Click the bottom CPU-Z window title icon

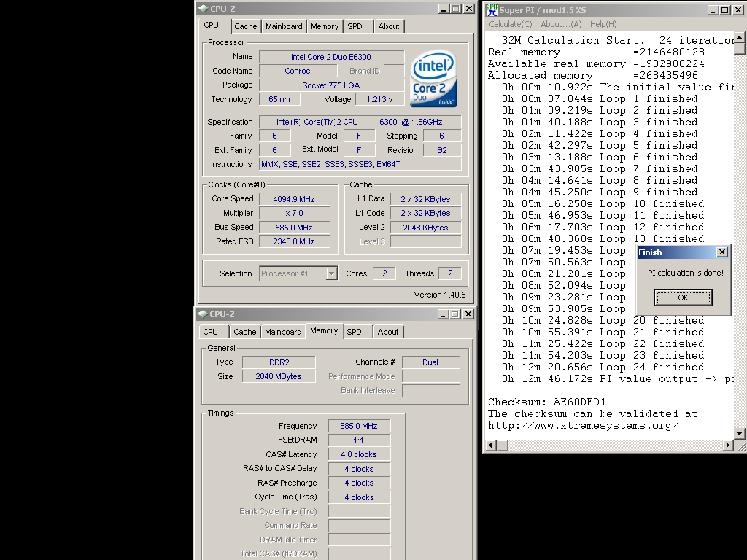[x=203, y=314]
